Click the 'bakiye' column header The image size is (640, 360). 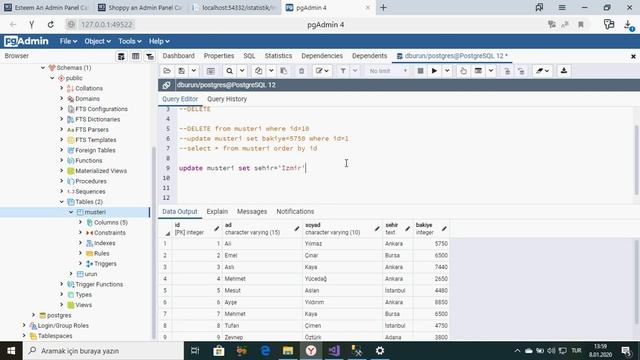click(431, 229)
